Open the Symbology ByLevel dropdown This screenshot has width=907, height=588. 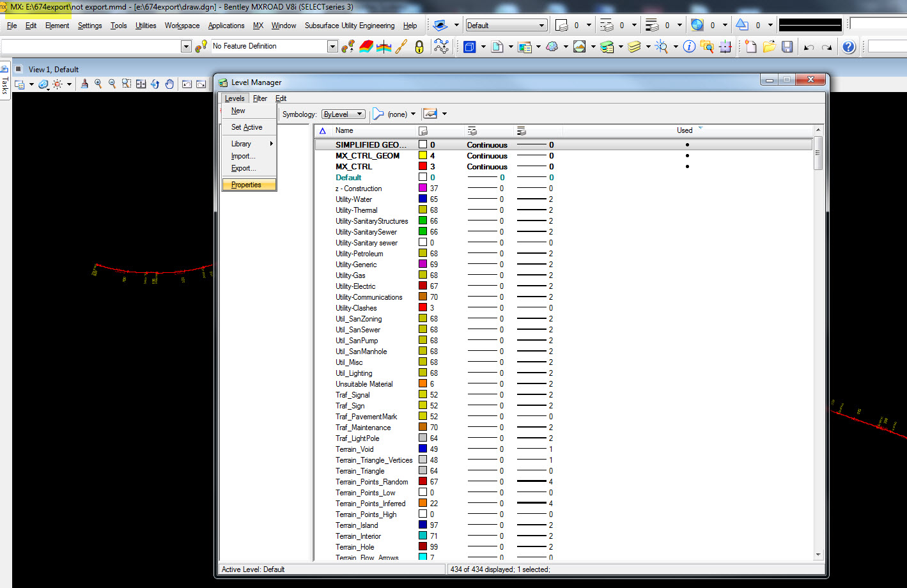[x=343, y=114]
